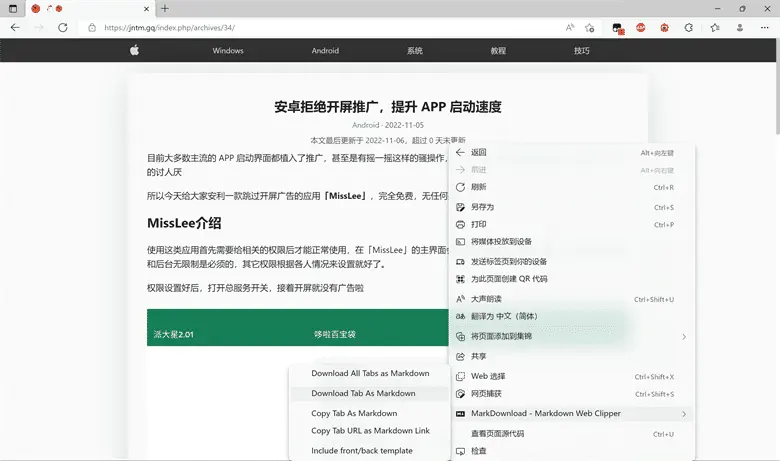Select Download All Tabs as Markdown
Image resolution: width=780 pixels, height=461 pixels.
click(370, 373)
